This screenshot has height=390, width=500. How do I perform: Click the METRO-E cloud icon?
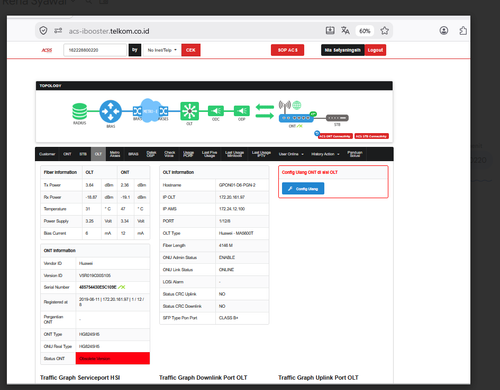point(149,111)
